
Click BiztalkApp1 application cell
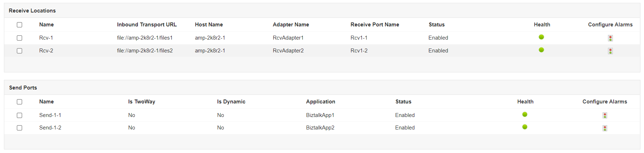click(x=320, y=115)
